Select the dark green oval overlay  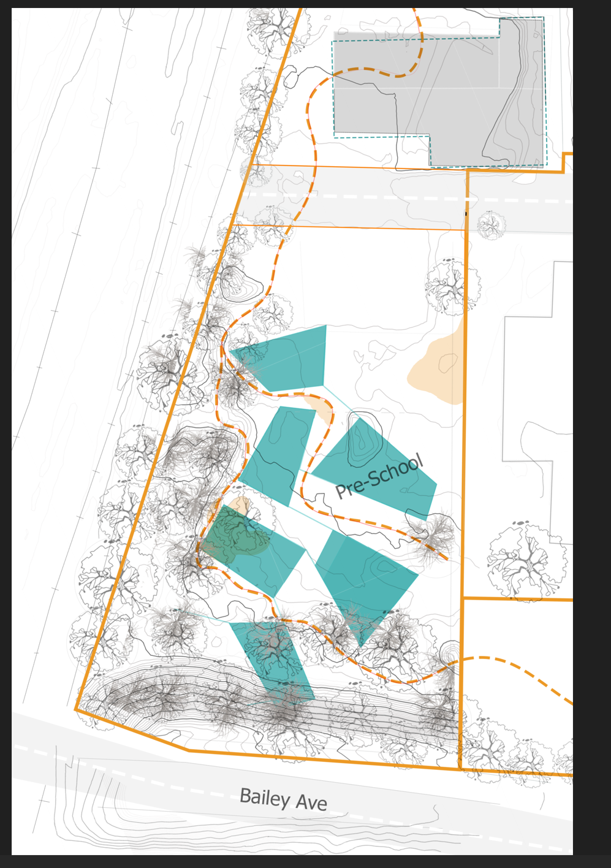(236, 536)
